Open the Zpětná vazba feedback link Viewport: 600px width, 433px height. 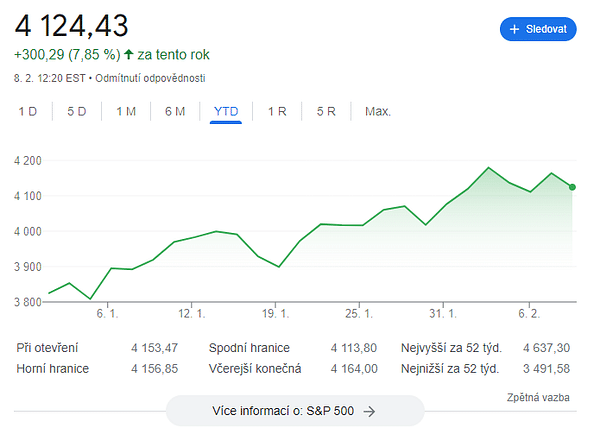[538, 397]
